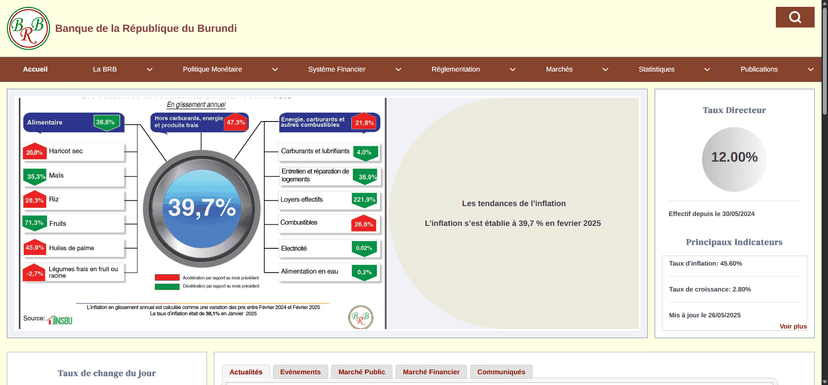Image resolution: width=828 pixels, height=385 pixels.
Task: Switch to the Evènements tab
Action: 300,372
